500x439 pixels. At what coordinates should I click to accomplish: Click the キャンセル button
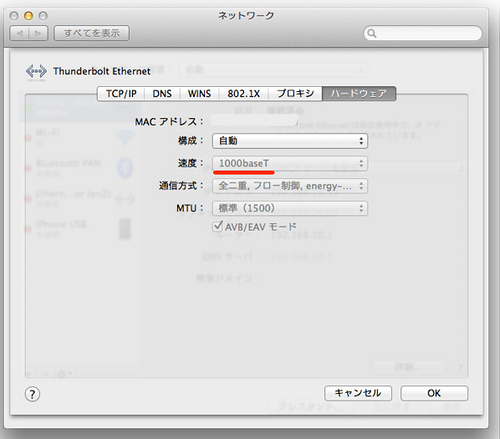point(358,393)
